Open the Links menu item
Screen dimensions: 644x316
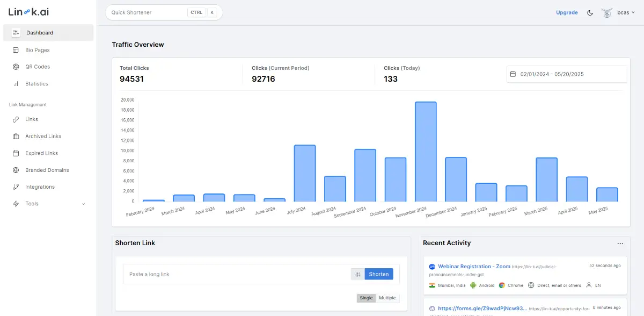point(32,119)
